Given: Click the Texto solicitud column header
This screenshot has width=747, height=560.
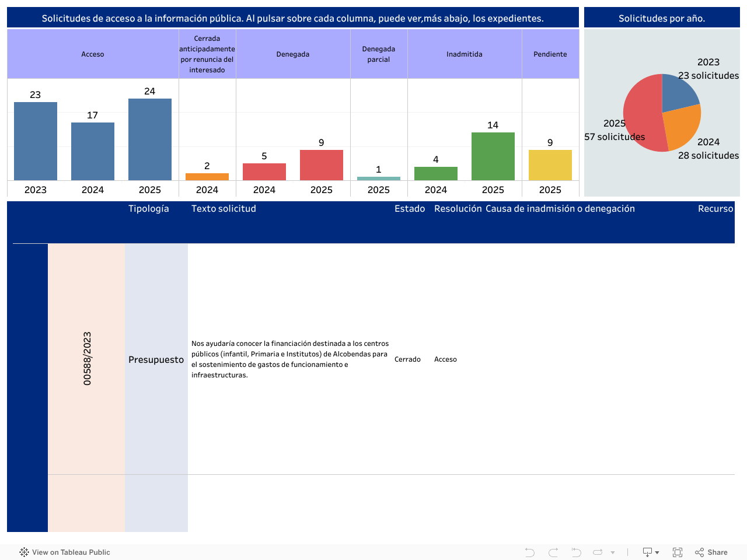Looking at the screenshot, I should [x=224, y=209].
